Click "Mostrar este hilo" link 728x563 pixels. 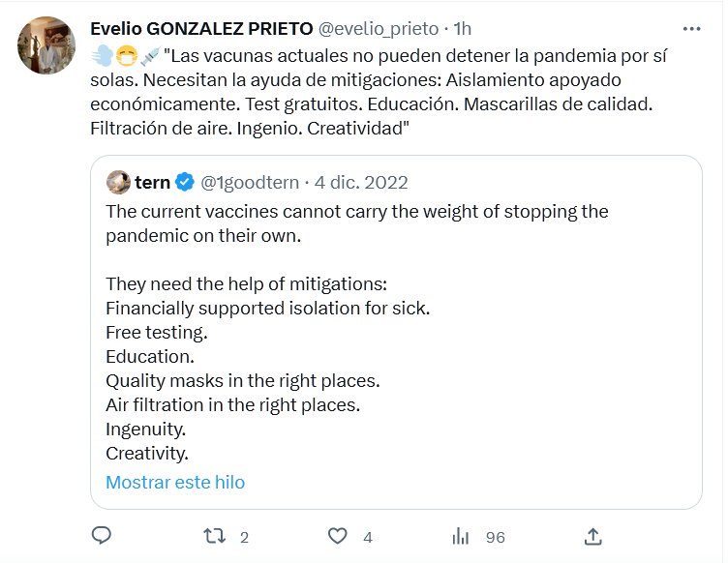pyautogui.click(x=175, y=482)
